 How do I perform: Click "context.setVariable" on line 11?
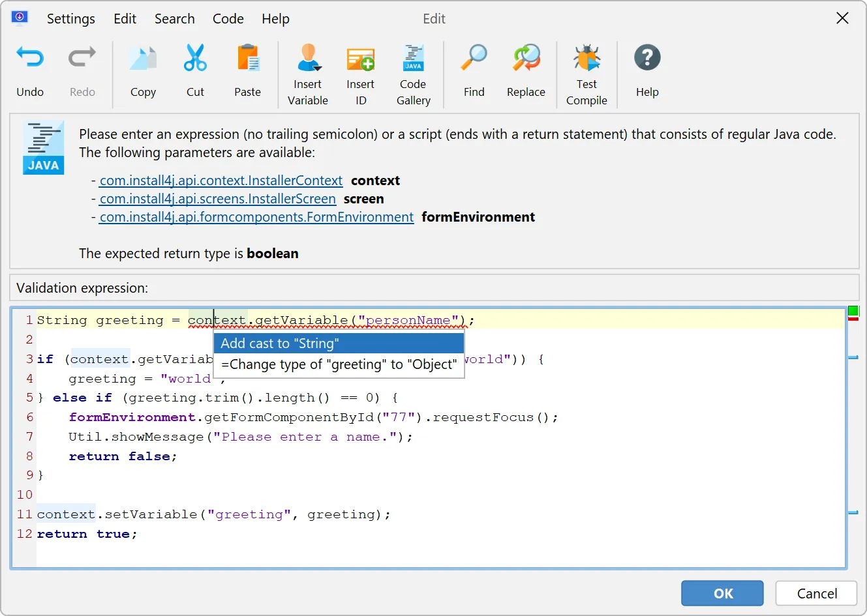(x=117, y=514)
